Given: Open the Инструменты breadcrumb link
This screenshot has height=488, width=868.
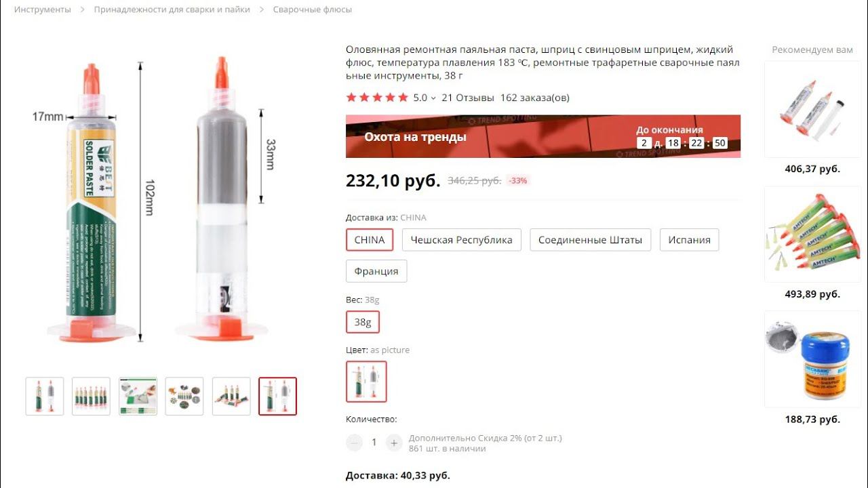Looking at the screenshot, I should (43, 9).
